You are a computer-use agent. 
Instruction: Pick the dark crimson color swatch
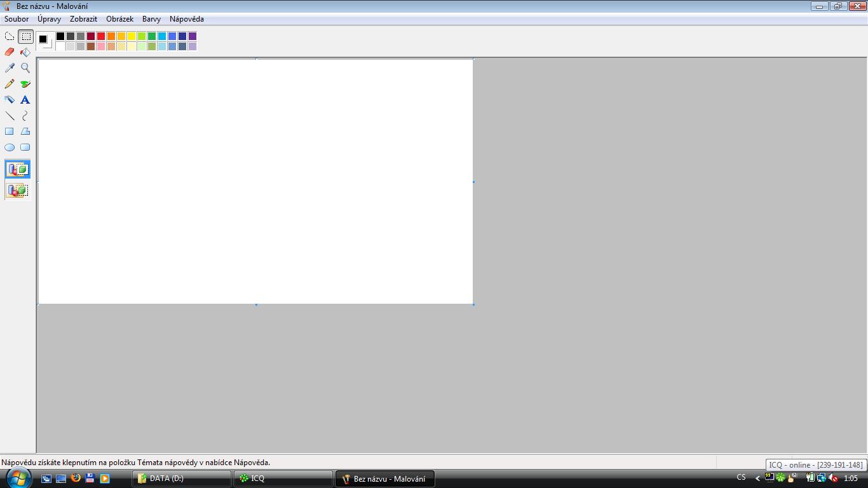click(x=91, y=36)
